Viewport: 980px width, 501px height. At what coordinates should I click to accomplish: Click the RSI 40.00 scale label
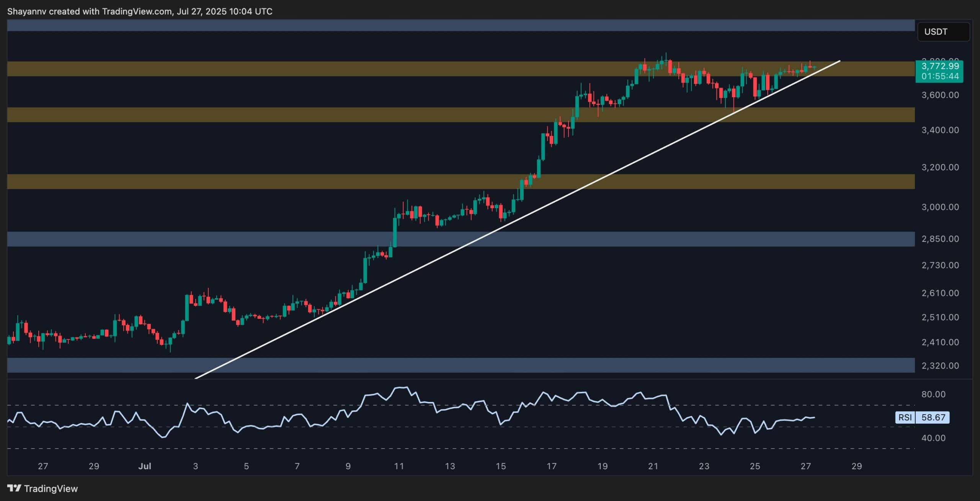click(x=933, y=438)
